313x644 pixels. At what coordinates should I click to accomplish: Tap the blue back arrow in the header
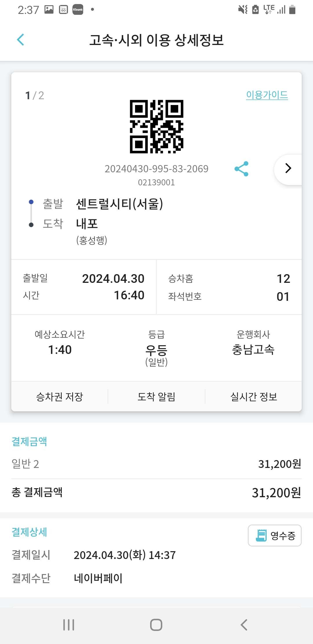coord(20,40)
